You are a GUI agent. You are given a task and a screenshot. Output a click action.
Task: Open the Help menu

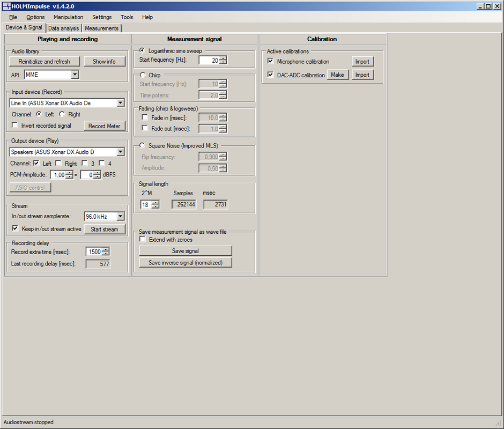tap(147, 17)
